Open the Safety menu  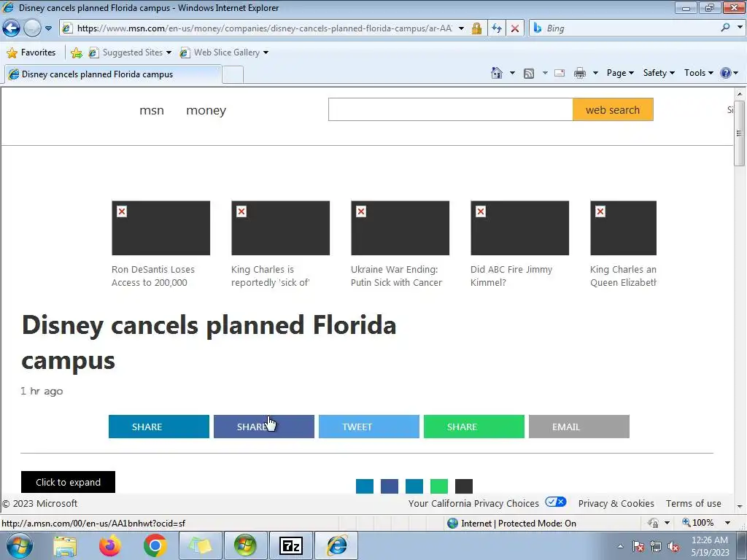click(659, 73)
